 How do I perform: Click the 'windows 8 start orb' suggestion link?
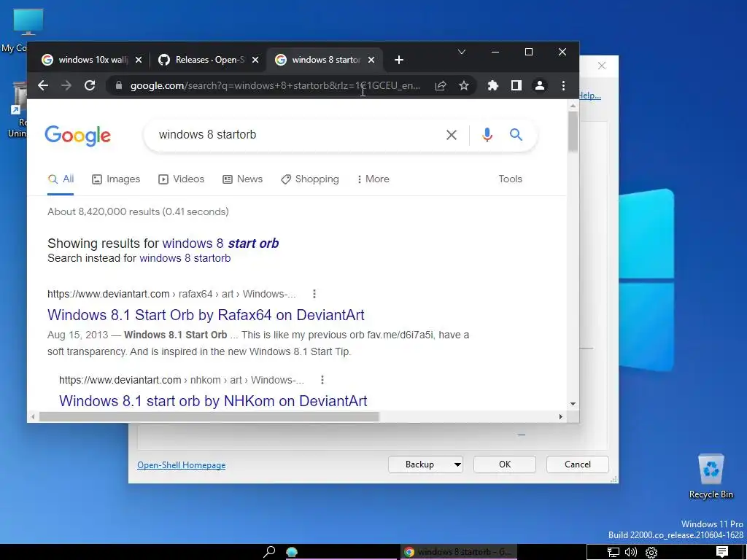pyautogui.click(x=220, y=244)
